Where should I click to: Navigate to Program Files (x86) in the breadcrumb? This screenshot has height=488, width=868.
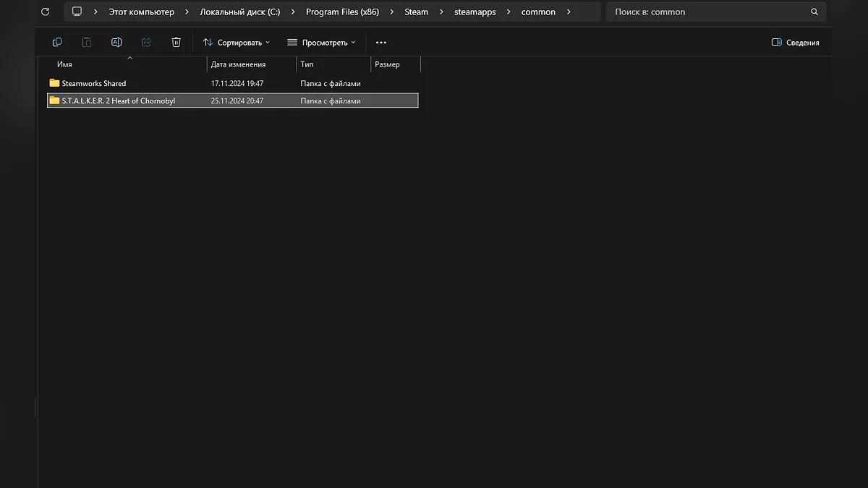pos(342,12)
